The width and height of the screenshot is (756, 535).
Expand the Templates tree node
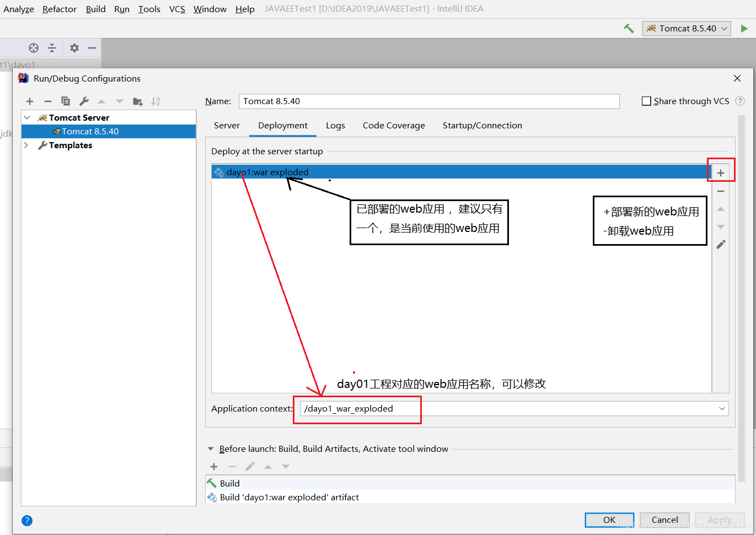(26, 145)
